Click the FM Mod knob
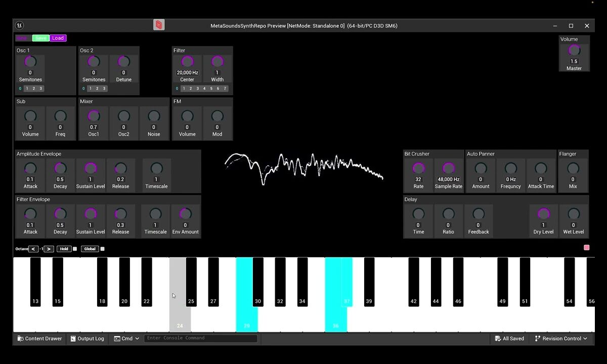This screenshot has width=607, height=364. coord(218,116)
